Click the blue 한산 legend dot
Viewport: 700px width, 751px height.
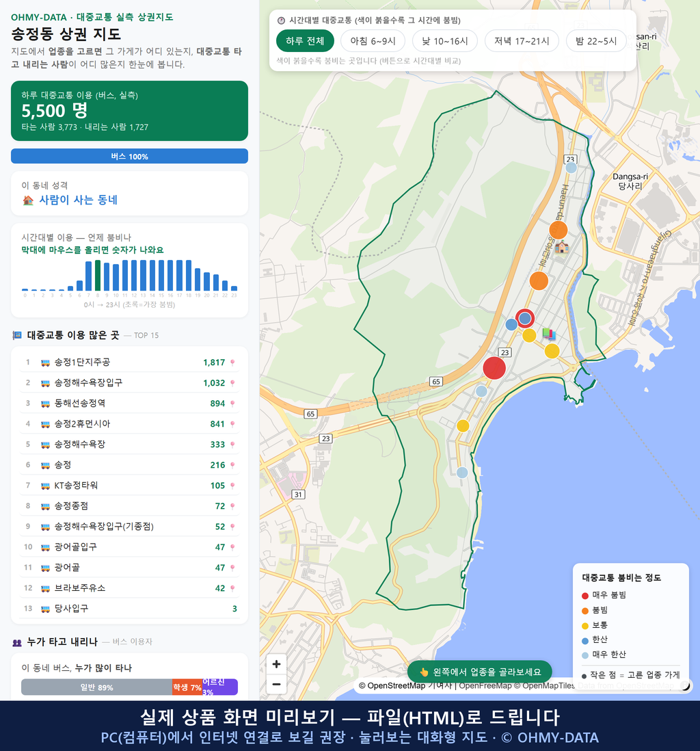click(x=584, y=640)
